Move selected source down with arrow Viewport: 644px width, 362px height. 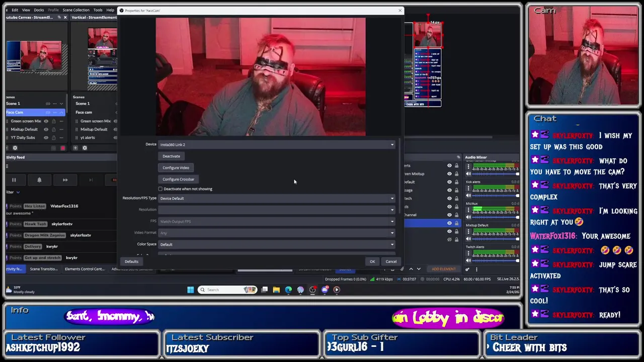(x=418, y=269)
